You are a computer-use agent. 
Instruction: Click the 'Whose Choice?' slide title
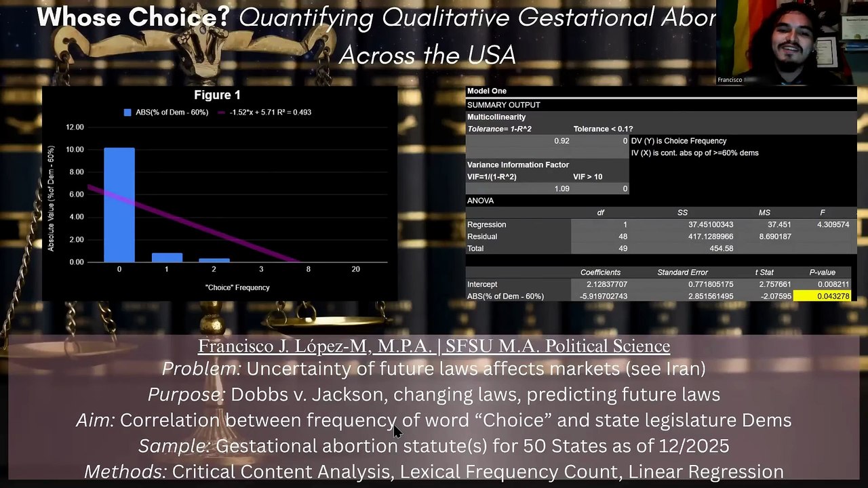pos(133,18)
